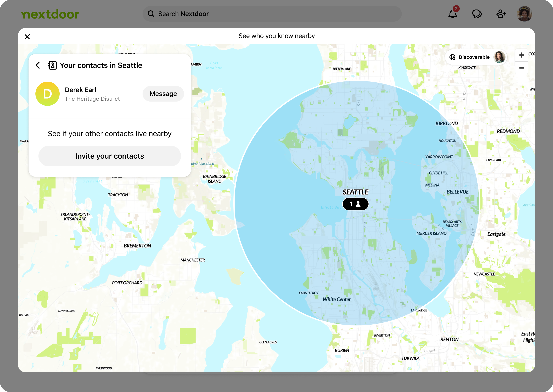Click the nextdoor logo
The image size is (553, 392).
coord(50,14)
